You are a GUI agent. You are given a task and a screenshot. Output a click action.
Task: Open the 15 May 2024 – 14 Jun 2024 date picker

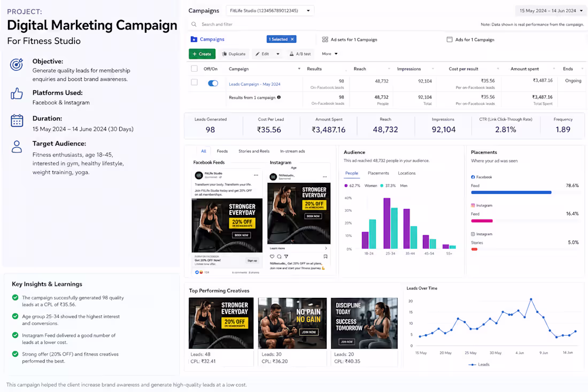coord(551,11)
